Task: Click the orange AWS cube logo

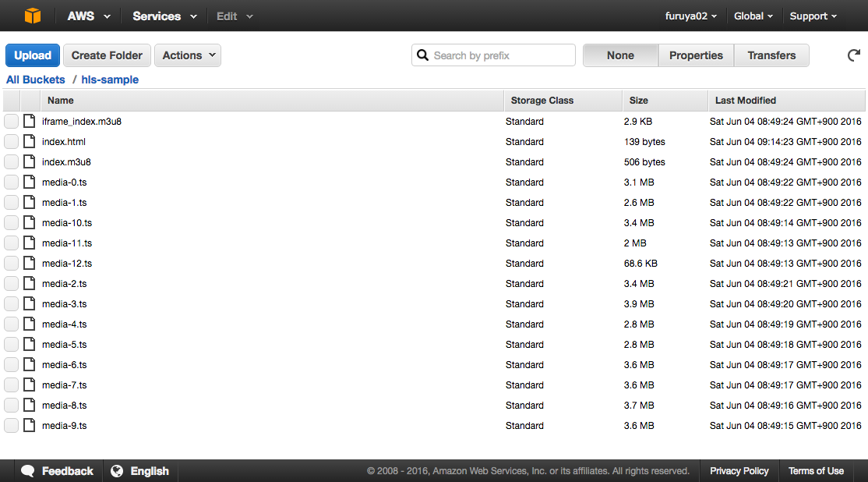Action: (x=32, y=16)
